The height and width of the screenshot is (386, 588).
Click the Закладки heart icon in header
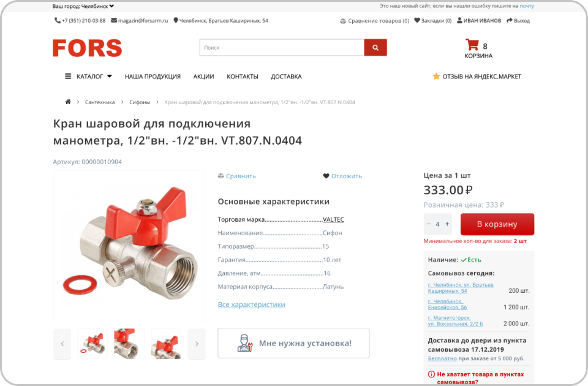pyautogui.click(x=417, y=21)
